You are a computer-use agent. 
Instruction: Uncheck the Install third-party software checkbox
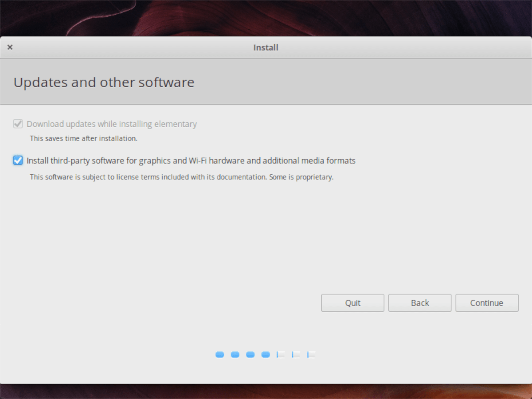[18, 160]
